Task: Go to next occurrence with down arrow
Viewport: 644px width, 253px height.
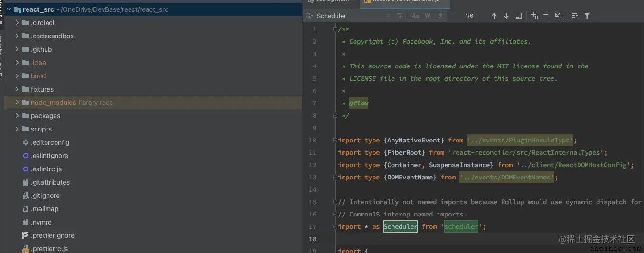Action: coord(506,16)
